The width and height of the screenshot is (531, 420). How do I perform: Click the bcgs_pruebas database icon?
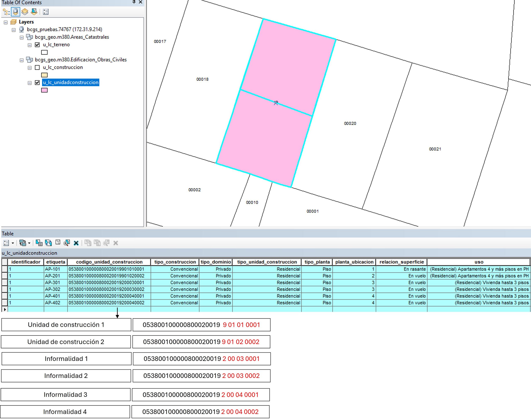(22, 29)
